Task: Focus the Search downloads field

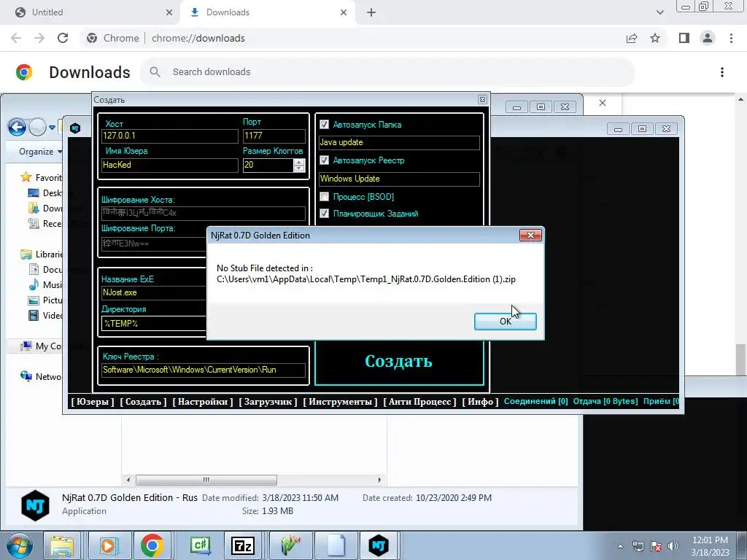Action: pyautogui.click(x=388, y=72)
